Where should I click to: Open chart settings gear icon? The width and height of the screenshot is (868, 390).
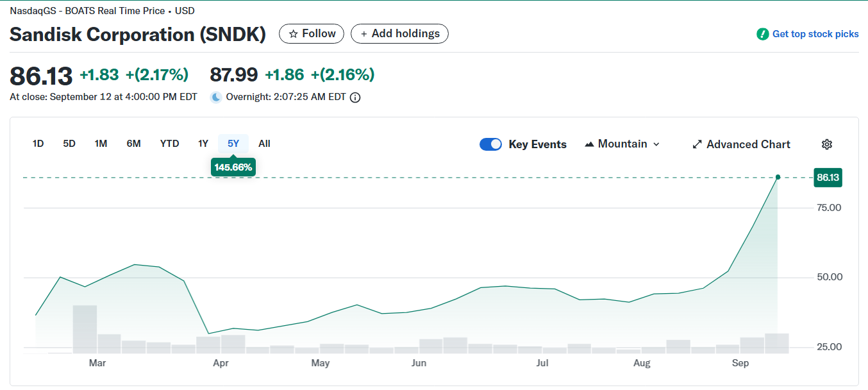827,144
